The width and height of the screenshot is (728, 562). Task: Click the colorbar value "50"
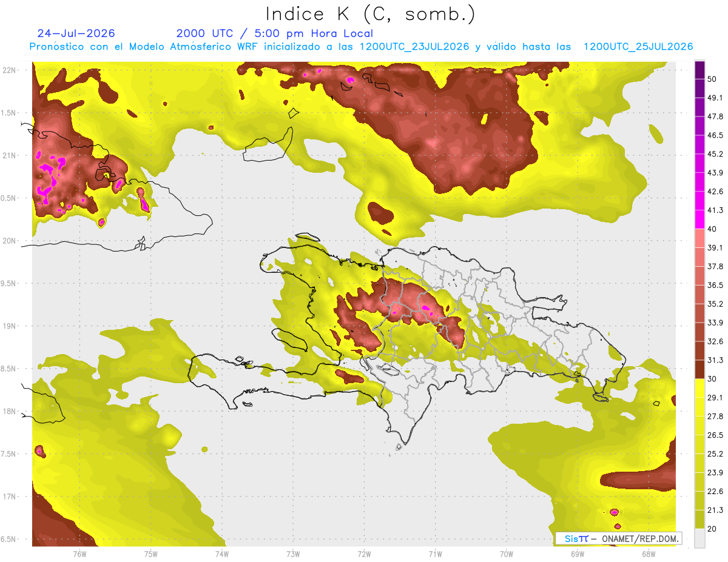[713, 79]
